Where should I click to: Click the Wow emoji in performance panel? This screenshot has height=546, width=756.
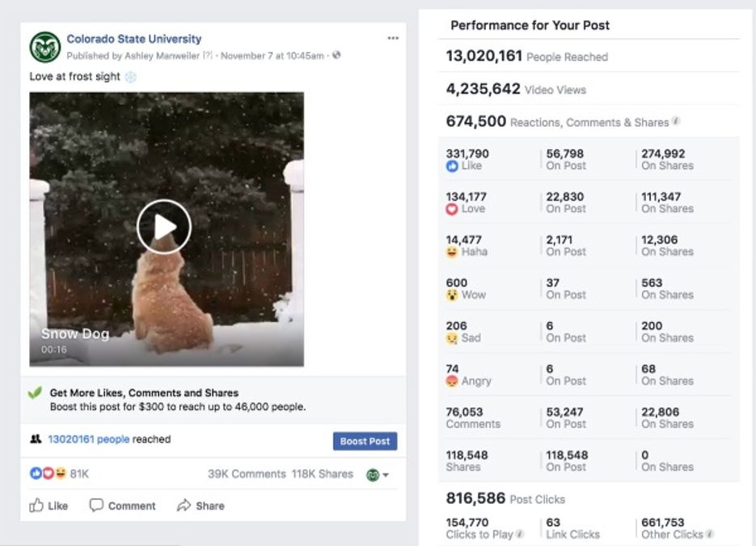coord(452,294)
